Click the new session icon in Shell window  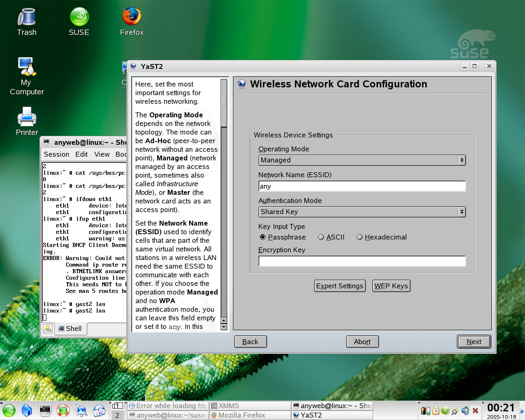point(48,329)
